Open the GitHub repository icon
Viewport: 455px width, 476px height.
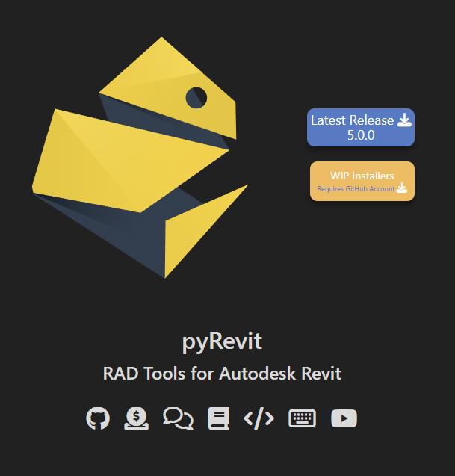coord(98,418)
